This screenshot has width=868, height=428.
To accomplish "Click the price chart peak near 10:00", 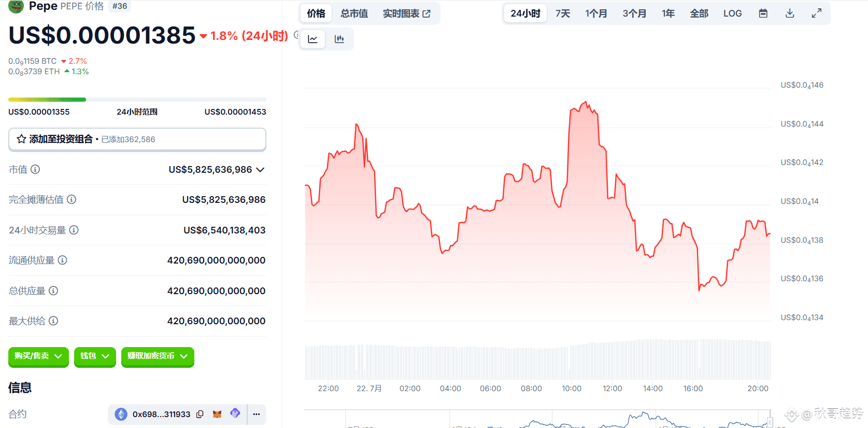I will pyautogui.click(x=586, y=103).
